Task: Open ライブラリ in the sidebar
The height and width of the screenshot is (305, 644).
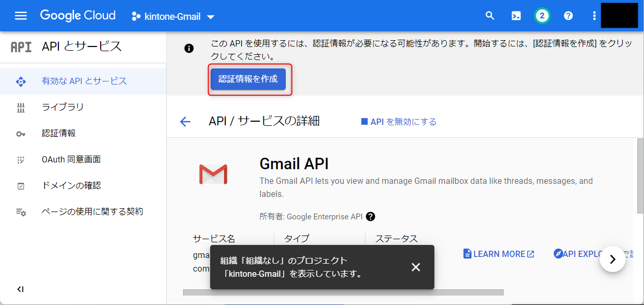Action: 63,107
